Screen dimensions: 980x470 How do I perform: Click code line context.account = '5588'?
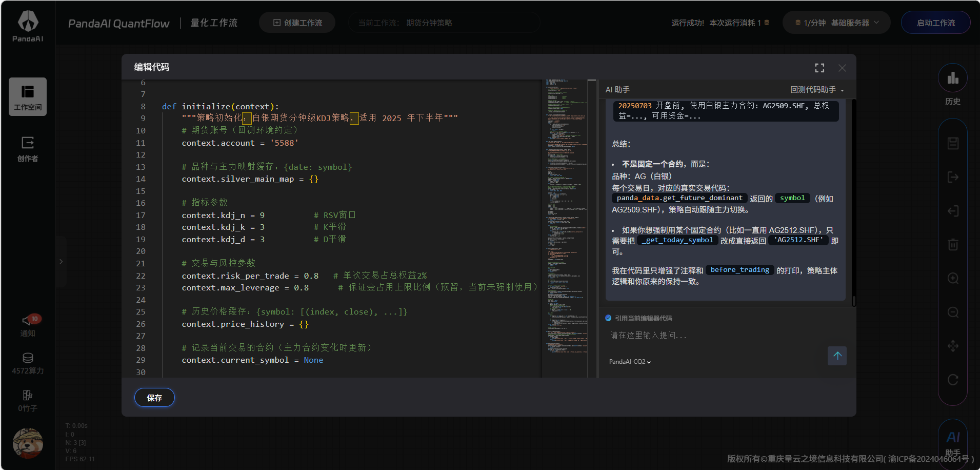pyautogui.click(x=240, y=143)
